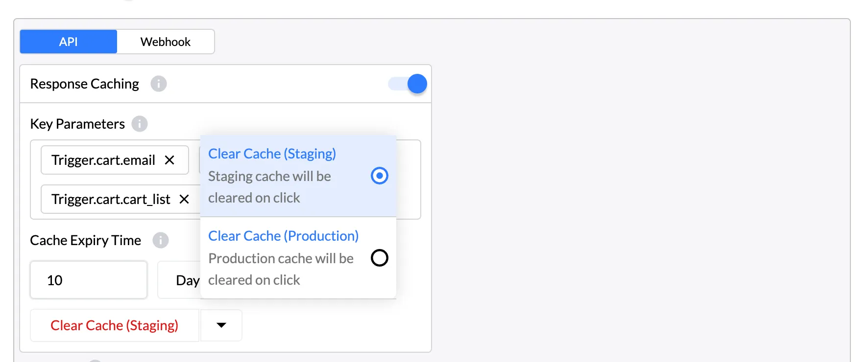
Task: Click the Response Caching heading text
Action: pos(85,84)
